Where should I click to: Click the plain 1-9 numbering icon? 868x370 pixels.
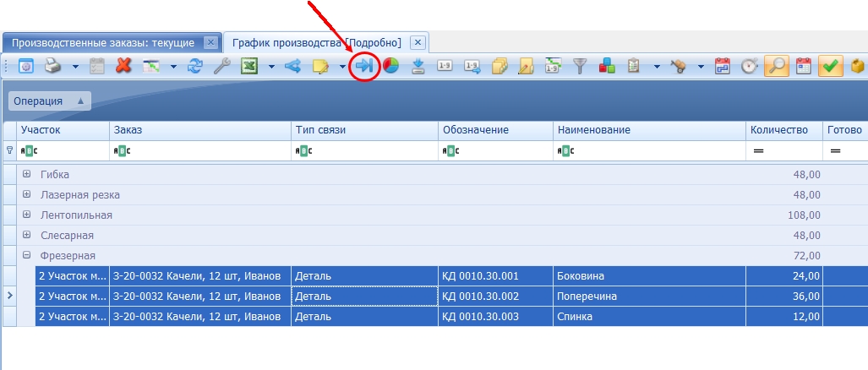pyautogui.click(x=445, y=67)
